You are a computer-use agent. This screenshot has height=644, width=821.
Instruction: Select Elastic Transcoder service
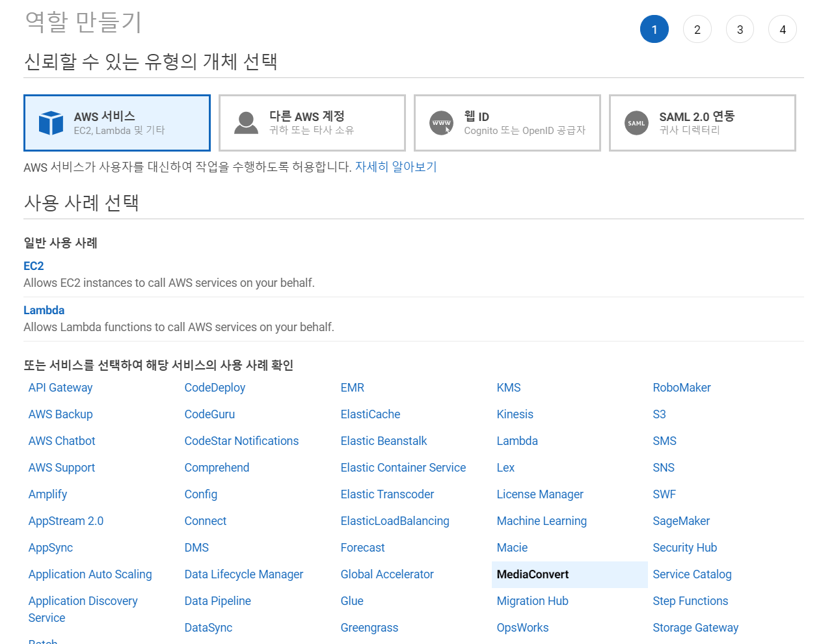click(387, 494)
